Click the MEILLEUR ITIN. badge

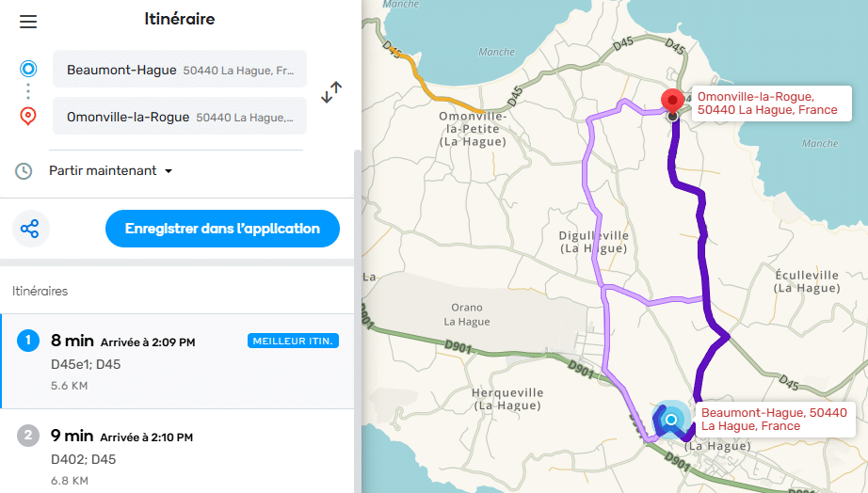point(293,341)
